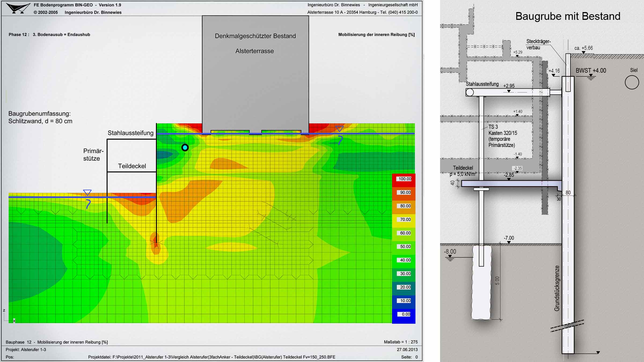Click the Baugrube mit Bestand title

tap(568, 16)
